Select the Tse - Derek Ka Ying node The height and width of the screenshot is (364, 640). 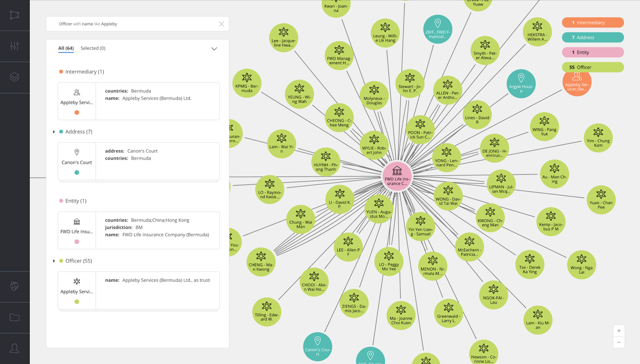click(530, 264)
